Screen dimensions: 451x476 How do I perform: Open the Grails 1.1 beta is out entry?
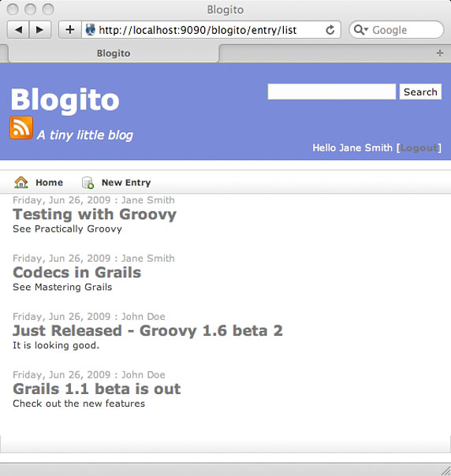(96, 389)
